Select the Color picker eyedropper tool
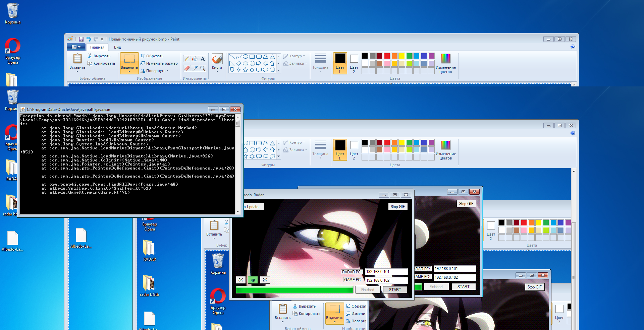 coord(195,68)
